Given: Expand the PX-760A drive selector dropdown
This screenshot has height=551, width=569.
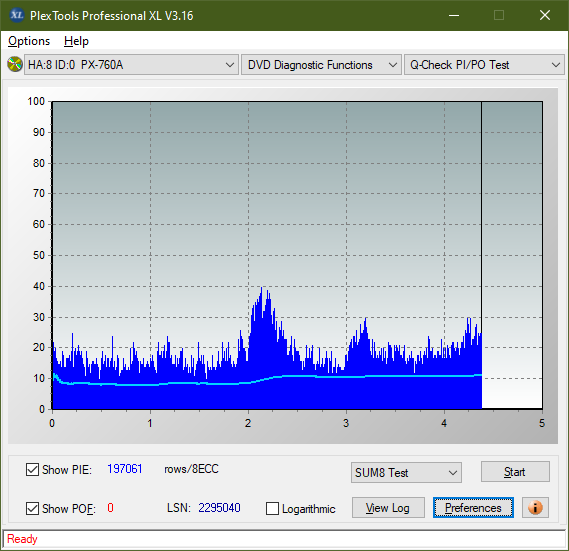Looking at the screenshot, I should point(131,65).
